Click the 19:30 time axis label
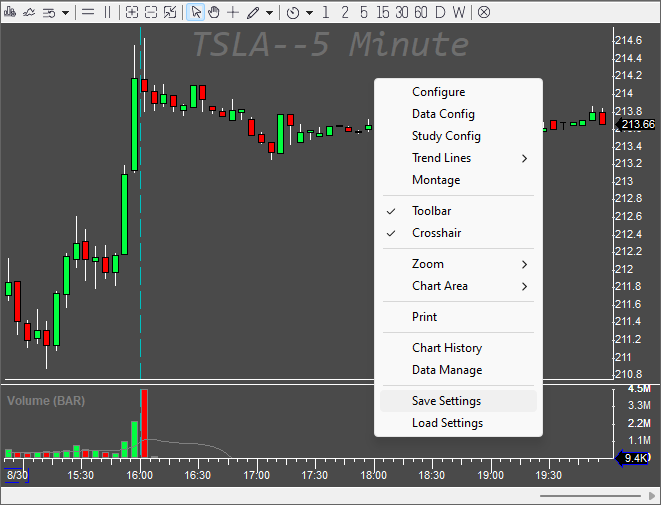 548,475
